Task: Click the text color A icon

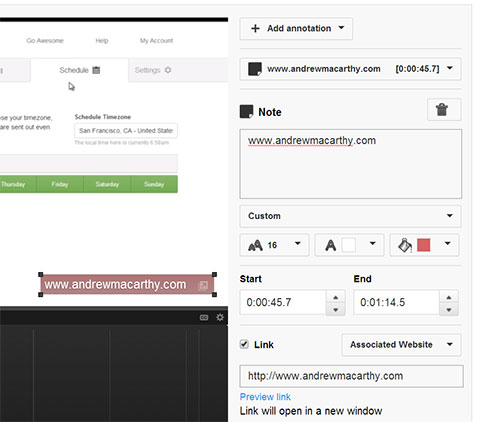Action: point(330,245)
